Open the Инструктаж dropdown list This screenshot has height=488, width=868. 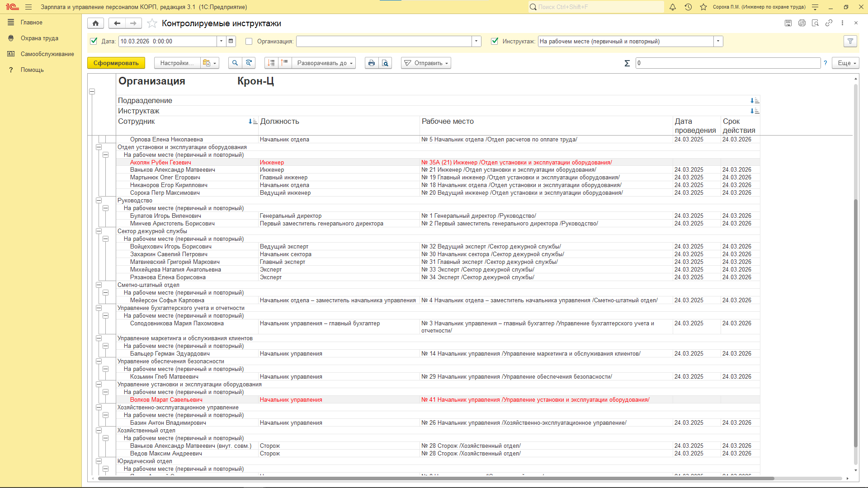tap(718, 41)
